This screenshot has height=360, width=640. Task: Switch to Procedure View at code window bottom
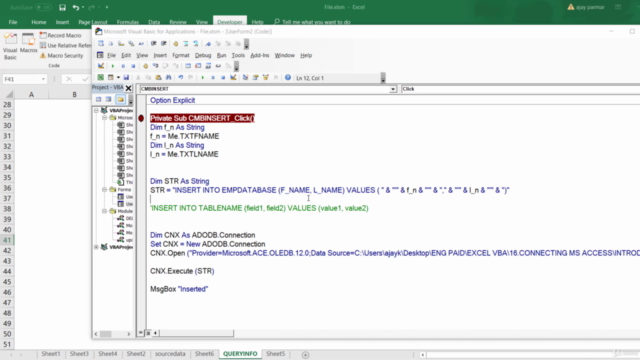pos(140,333)
